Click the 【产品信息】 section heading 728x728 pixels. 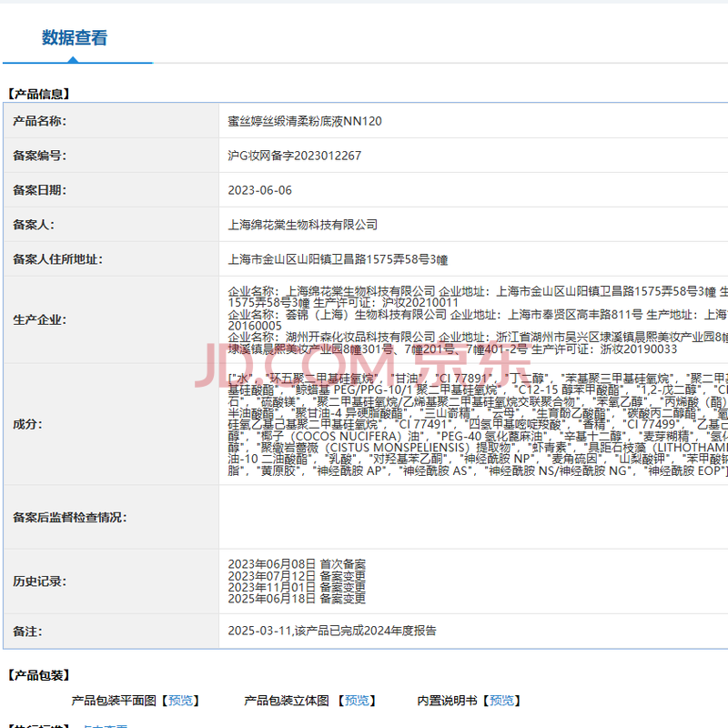click(x=39, y=94)
